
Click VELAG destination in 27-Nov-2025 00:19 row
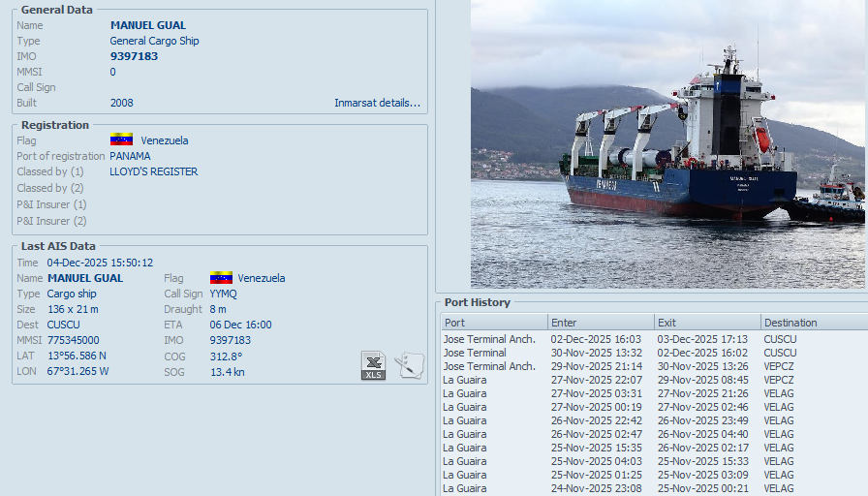tap(779, 407)
